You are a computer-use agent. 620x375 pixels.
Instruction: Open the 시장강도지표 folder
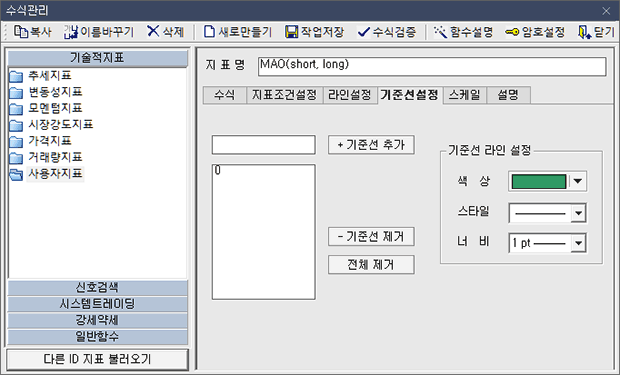[51, 125]
